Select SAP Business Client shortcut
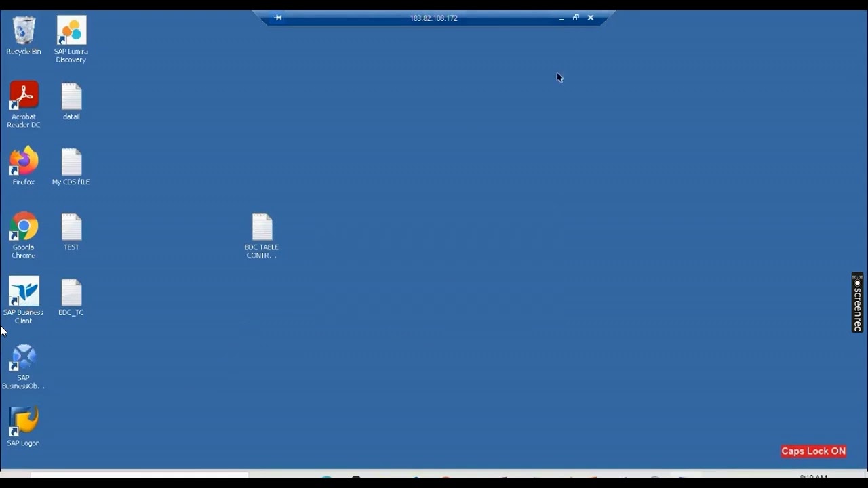Viewport: 868px width, 488px height. pos(24,300)
